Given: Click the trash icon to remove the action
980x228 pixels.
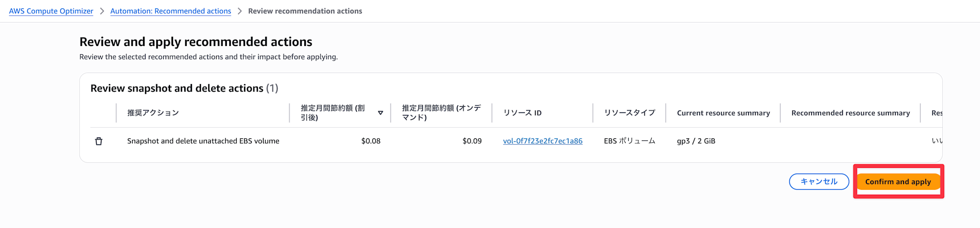Looking at the screenshot, I should (x=98, y=141).
